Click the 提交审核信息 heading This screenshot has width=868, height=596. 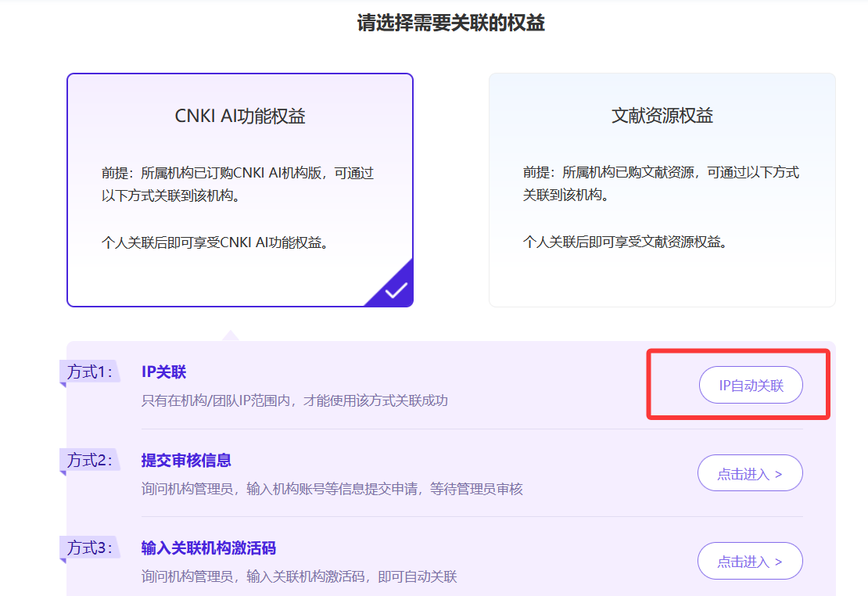tap(186, 460)
